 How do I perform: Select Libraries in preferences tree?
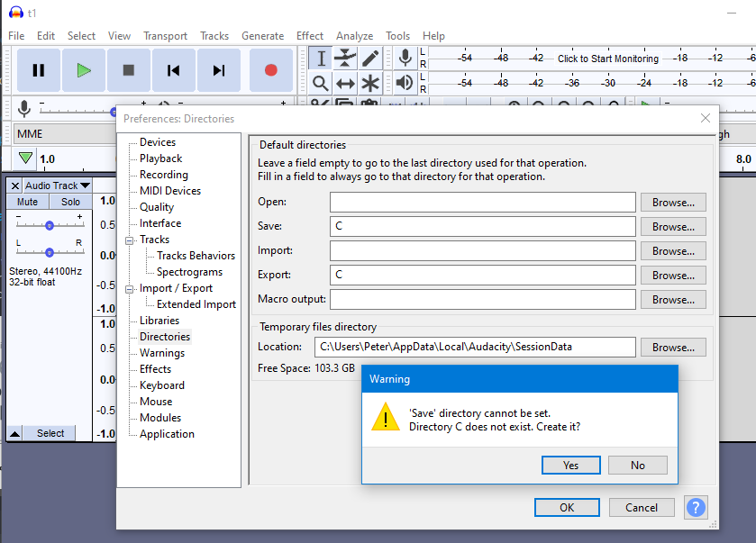click(x=159, y=321)
